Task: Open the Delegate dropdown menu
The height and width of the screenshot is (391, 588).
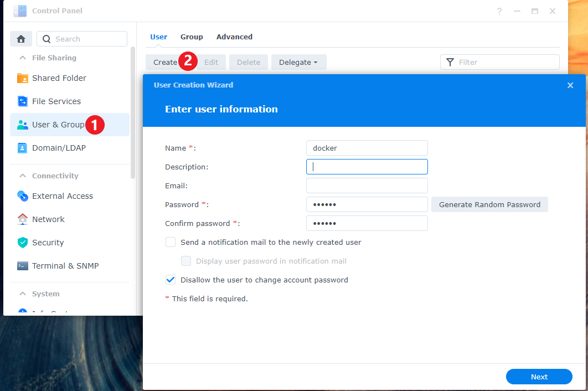Action: tap(298, 62)
